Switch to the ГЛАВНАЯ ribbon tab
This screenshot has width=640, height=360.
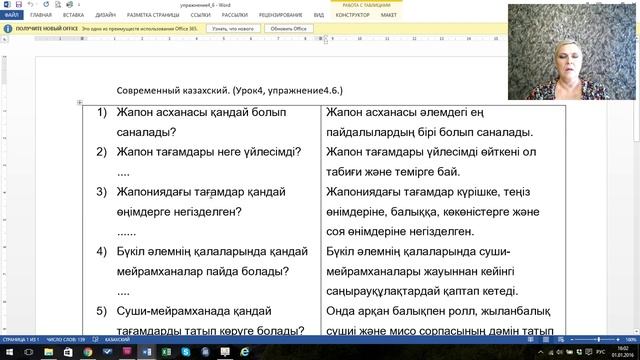coord(41,15)
